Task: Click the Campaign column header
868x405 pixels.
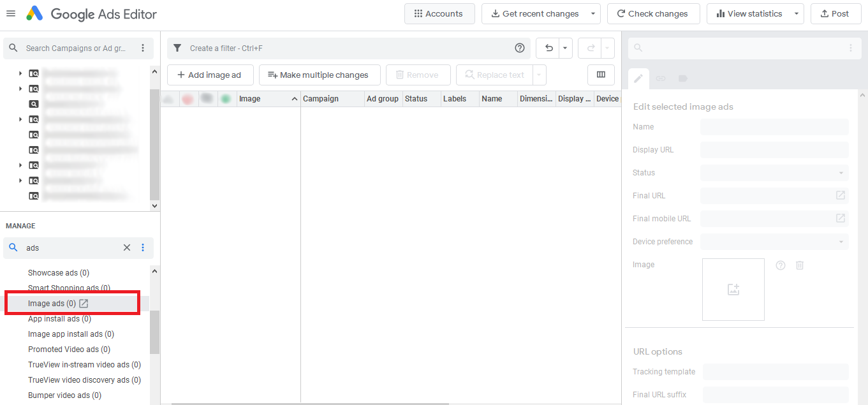Action: pos(332,99)
